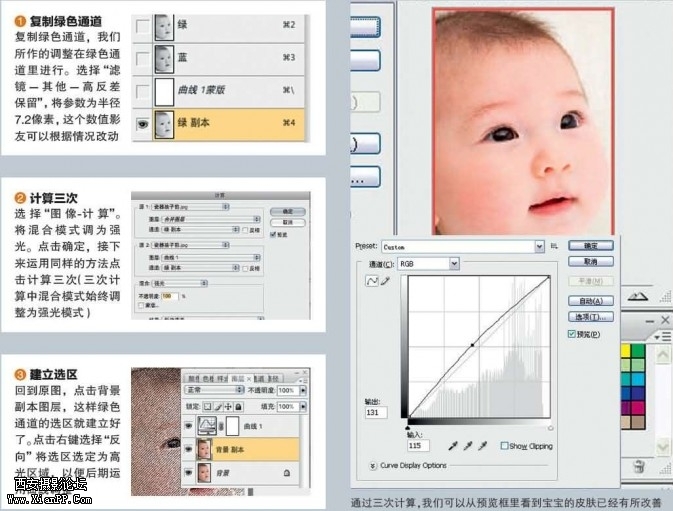Click 取消 button in Curves dialog
The width and height of the screenshot is (673, 511).
coord(591,261)
